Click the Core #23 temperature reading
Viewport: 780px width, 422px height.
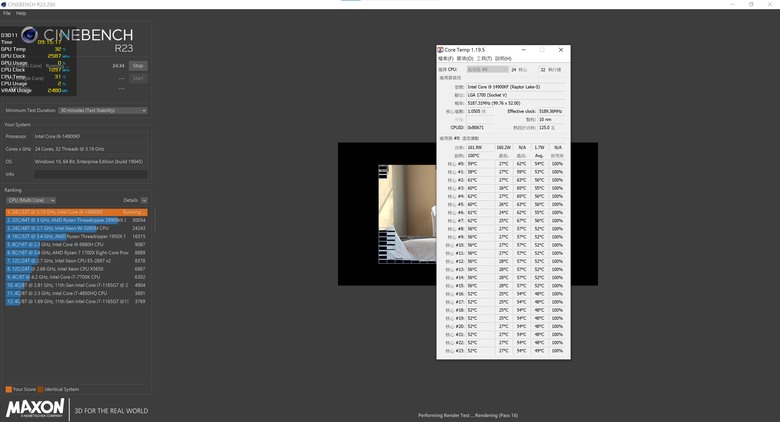point(480,351)
